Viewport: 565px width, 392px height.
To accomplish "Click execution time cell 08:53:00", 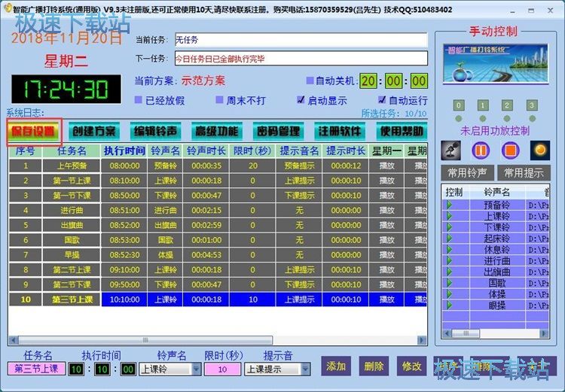I will tap(124, 240).
